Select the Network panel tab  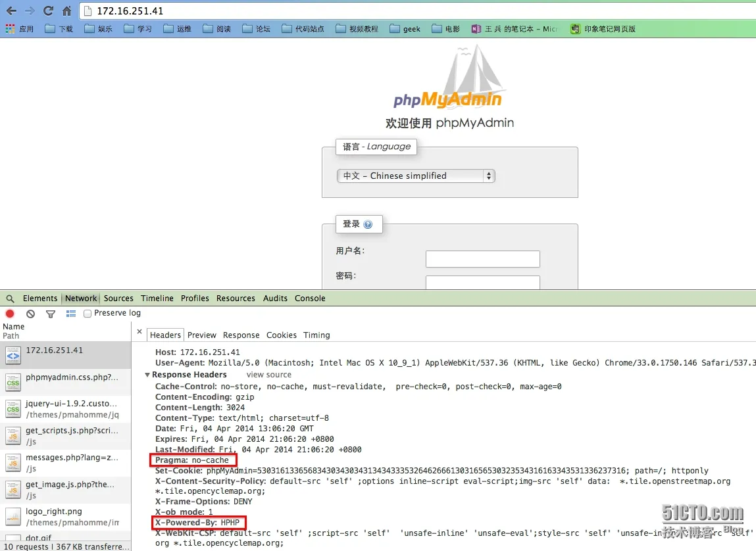click(x=81, y=299)
